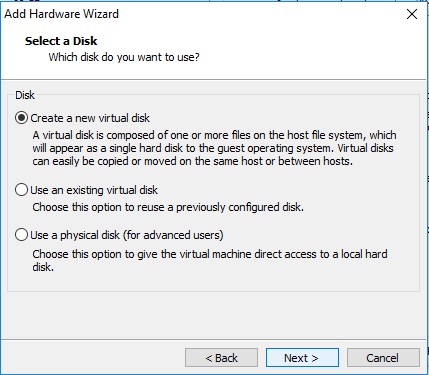The image size is (429, 375).
Task: Select the Create a new virtual disk radio button
Action: [x=21, y=118]
